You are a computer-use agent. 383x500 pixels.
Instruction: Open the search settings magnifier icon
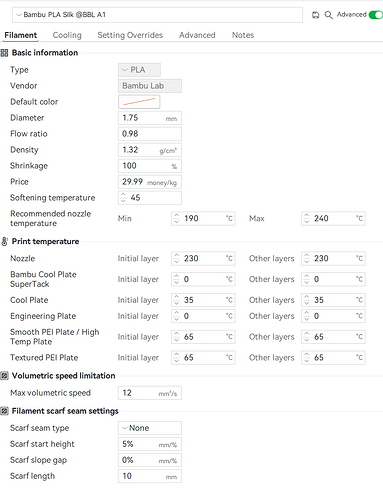(328, 15)
